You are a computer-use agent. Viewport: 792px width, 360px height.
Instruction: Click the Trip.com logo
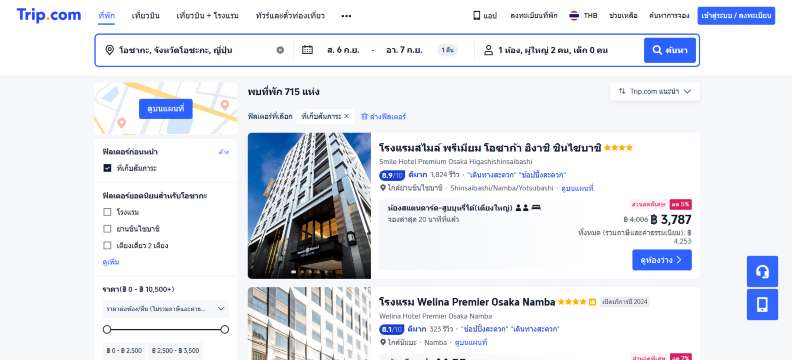(x=48, y=15)
